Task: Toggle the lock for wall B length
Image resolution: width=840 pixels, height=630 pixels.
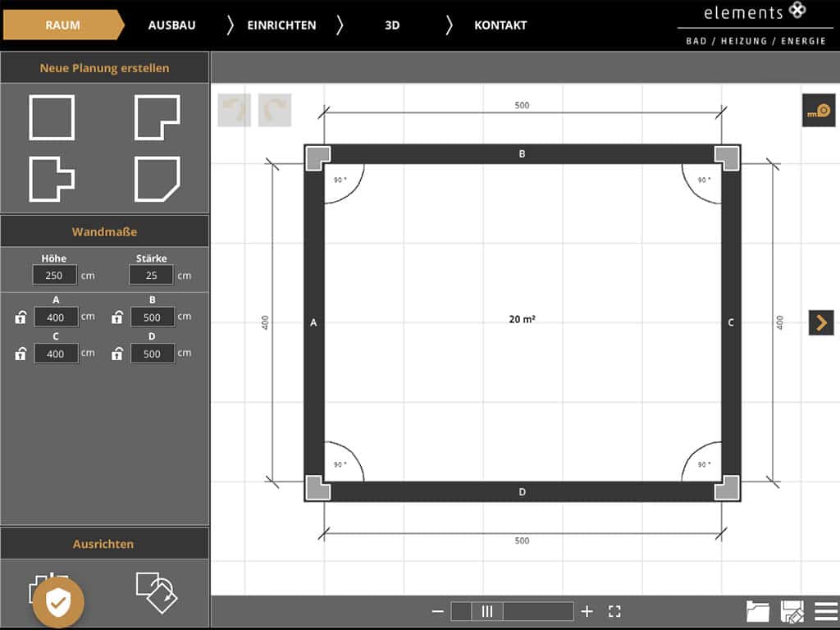Action: pos(117,317)
